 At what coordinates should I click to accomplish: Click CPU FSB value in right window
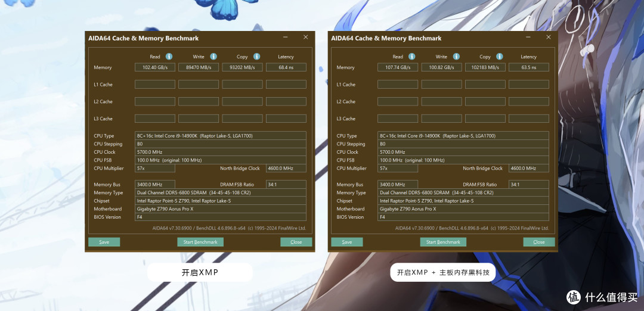click(463, 160)
